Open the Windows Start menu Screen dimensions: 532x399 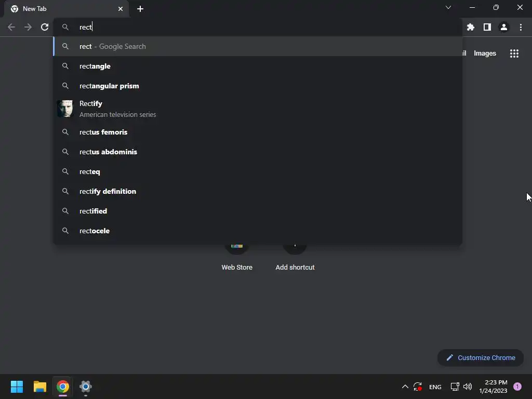tap(17, 387)
